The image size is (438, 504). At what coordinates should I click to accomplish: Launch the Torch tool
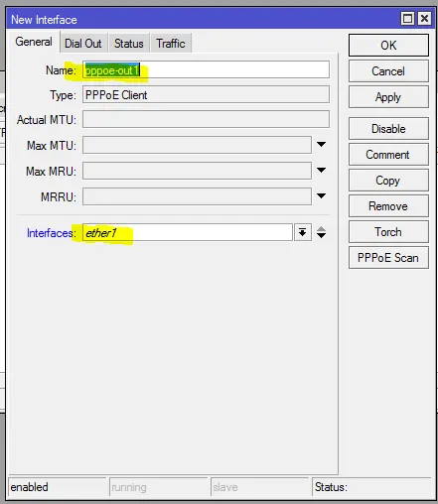(x=388, y=232)
